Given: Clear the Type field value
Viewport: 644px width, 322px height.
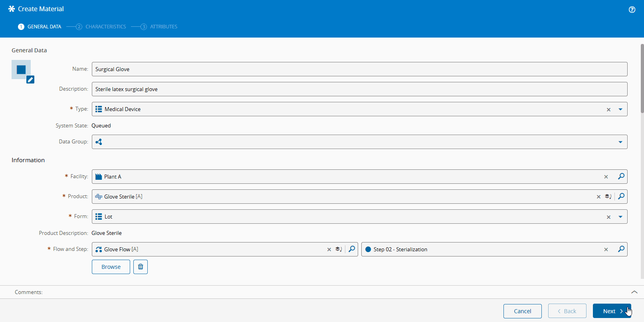Looking at the screenshot, I should click(x=608, y=109).
